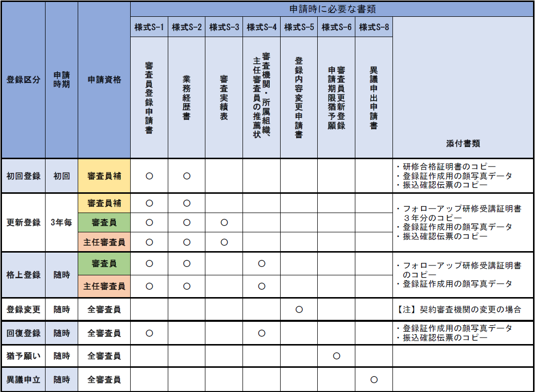Select the 猶予願い row label
Viewport: 535px width, 392px height.
coord(23,356)
